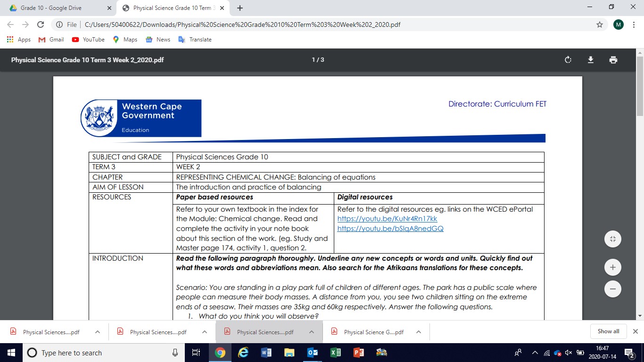This screenshot has width=644, height=362.
Task: Open the notification center icon
Action: tap(629, 353)
